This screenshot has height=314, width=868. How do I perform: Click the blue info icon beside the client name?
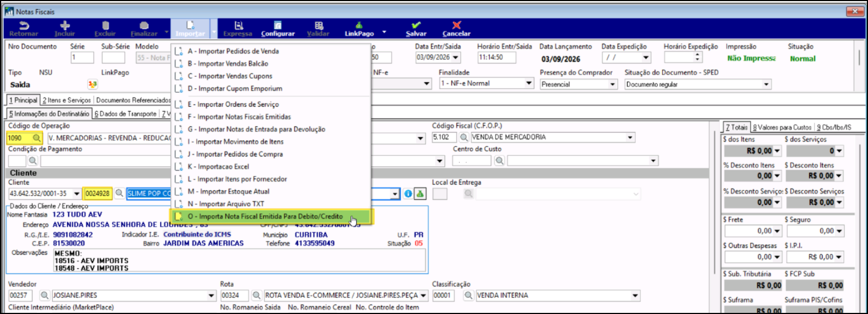point(408,194)
